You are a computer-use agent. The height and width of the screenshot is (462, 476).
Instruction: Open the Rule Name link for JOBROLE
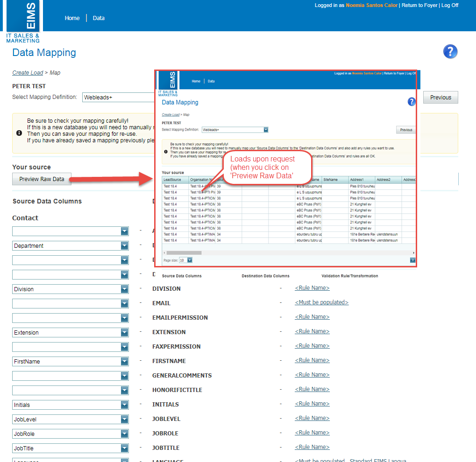(x=312, y=433)
